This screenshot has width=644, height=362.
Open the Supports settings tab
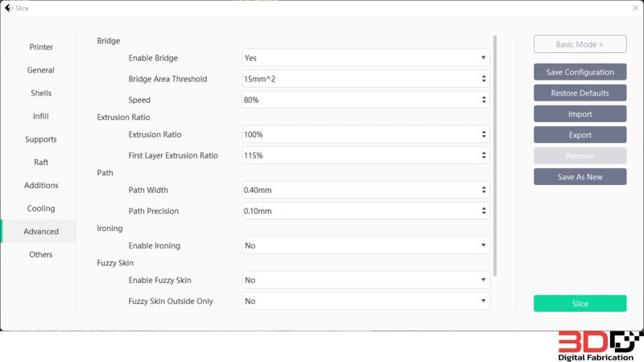(41, 139)
